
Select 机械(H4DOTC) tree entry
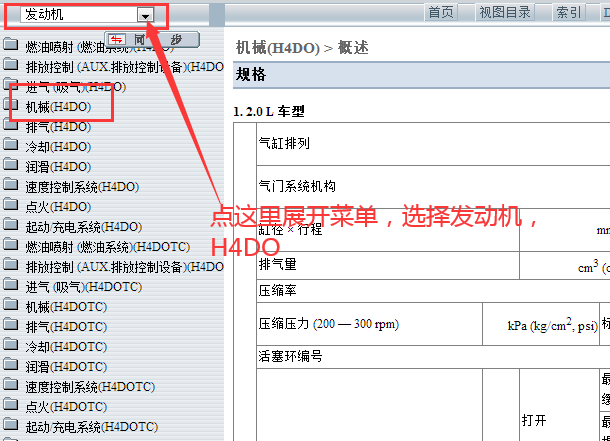[67, 307]
